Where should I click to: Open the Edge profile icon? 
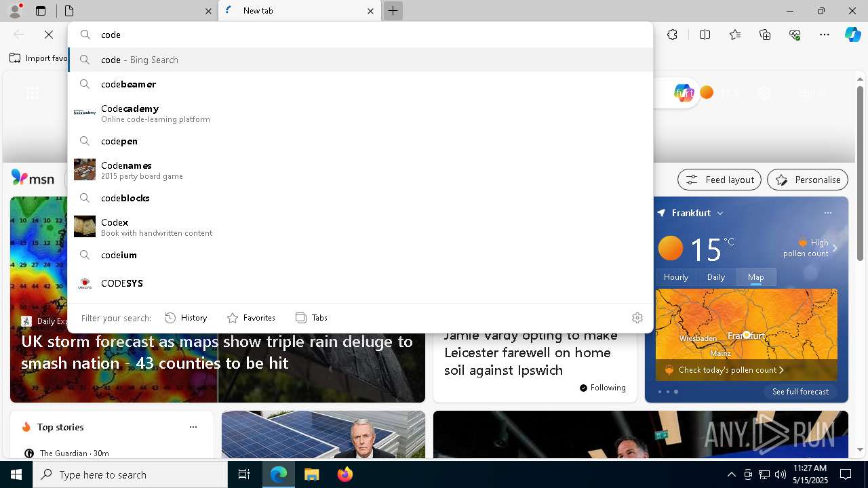pos(14,11)
